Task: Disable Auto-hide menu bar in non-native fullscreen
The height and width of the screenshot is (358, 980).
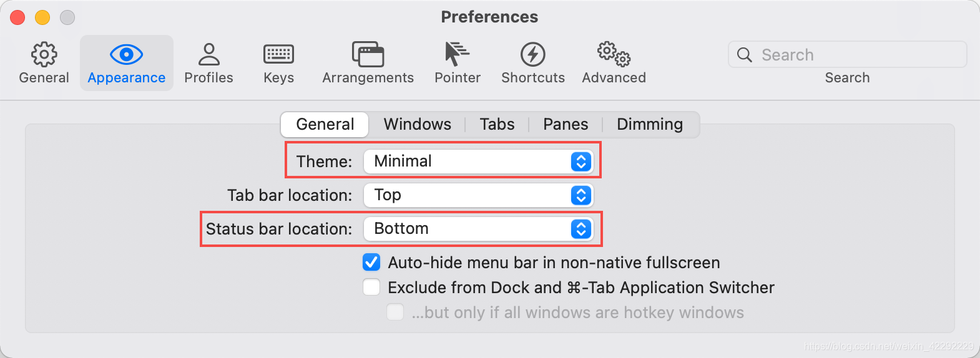Action: pos(371,263)
